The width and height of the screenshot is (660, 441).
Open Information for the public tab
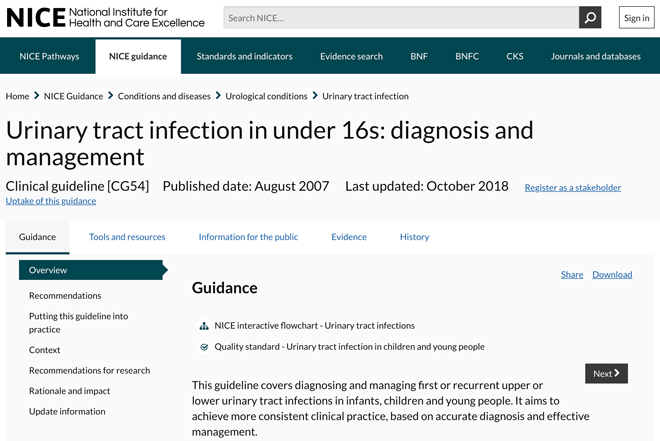coord(248,237)
